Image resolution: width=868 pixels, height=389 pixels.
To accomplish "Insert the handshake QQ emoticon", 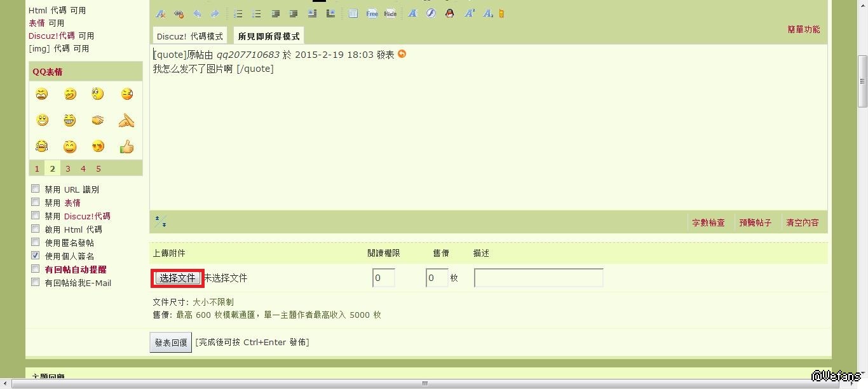I will pyautogui.click(x=97, y=120).
